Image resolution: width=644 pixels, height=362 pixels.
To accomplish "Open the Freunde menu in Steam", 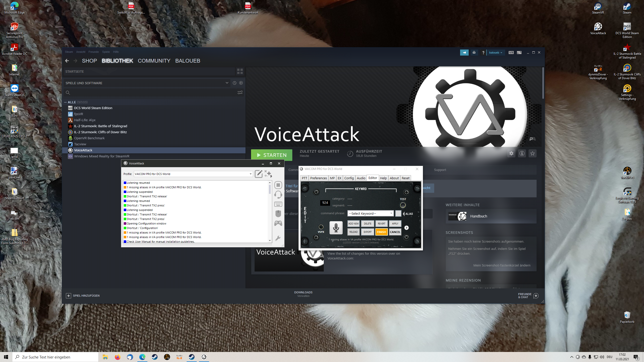I will click(94, 52).
